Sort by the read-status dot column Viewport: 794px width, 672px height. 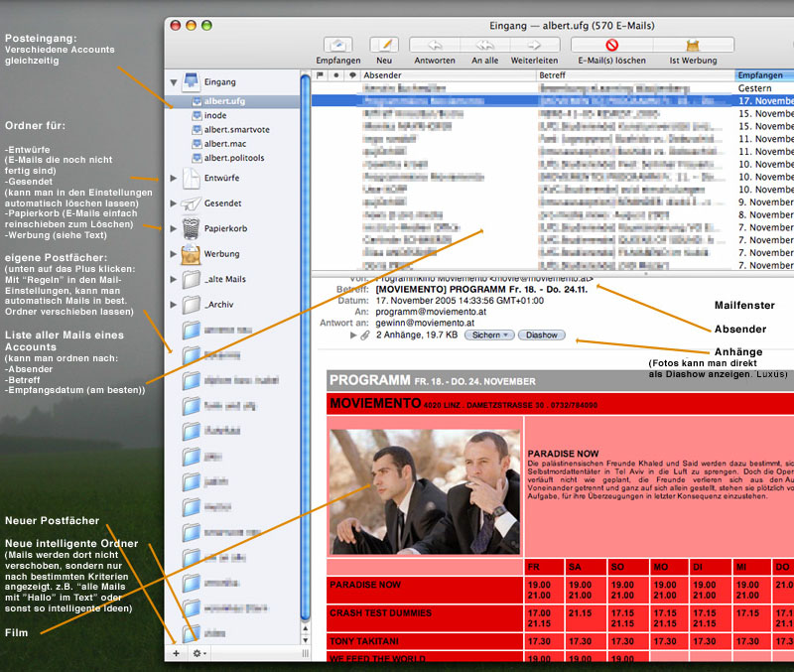335,75
